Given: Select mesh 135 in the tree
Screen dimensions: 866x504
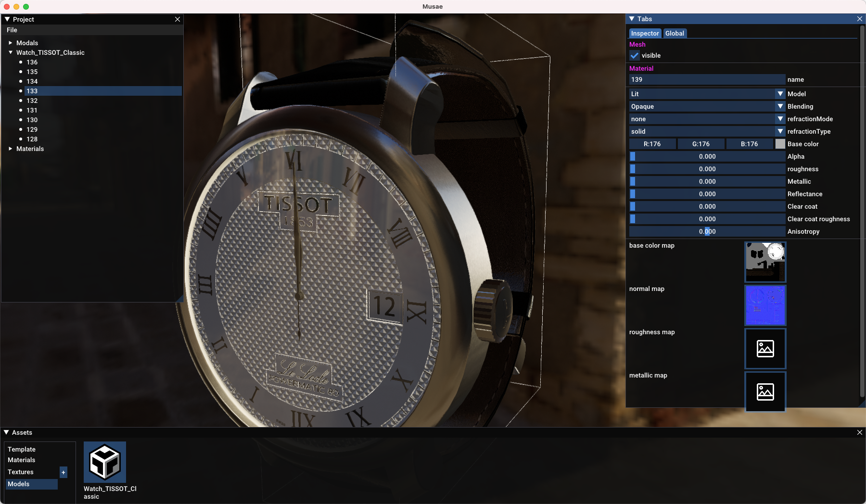Looking at the screenshot, I should click(x=32, y=72).
